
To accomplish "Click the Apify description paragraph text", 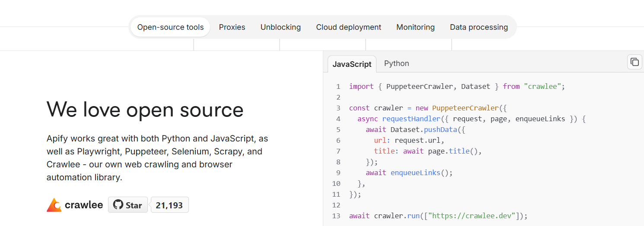I will pyautogui.click(x=157, y=158).
